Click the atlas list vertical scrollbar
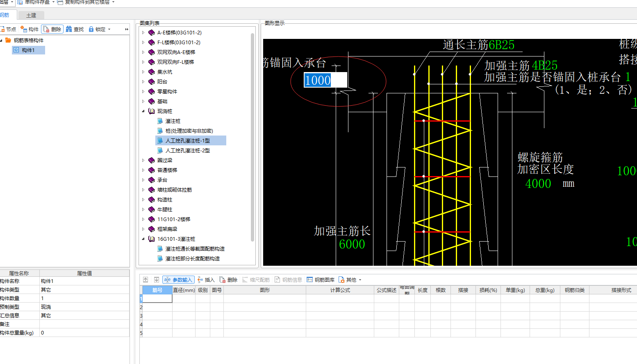637x364 pixels. pos(253,137)
